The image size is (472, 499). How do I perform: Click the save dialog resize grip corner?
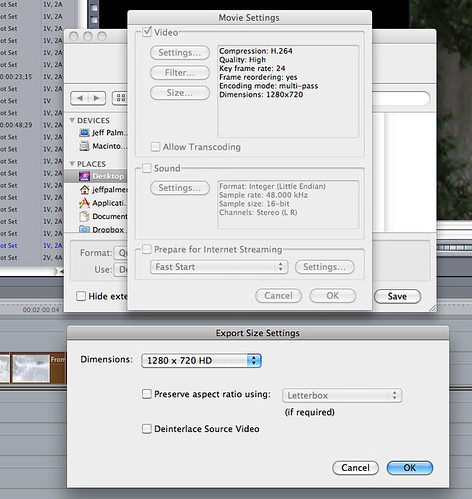(x=432, y=308)
